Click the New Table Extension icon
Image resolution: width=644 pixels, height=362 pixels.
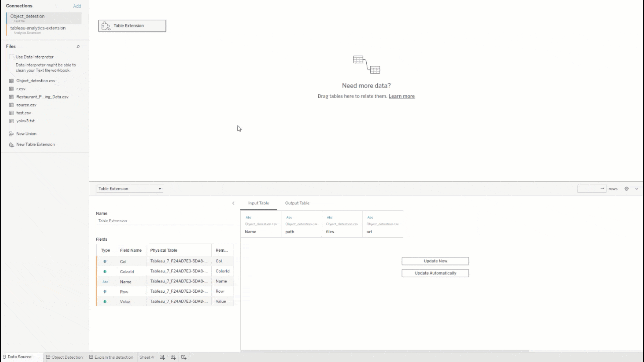click(x=11, y=144)
